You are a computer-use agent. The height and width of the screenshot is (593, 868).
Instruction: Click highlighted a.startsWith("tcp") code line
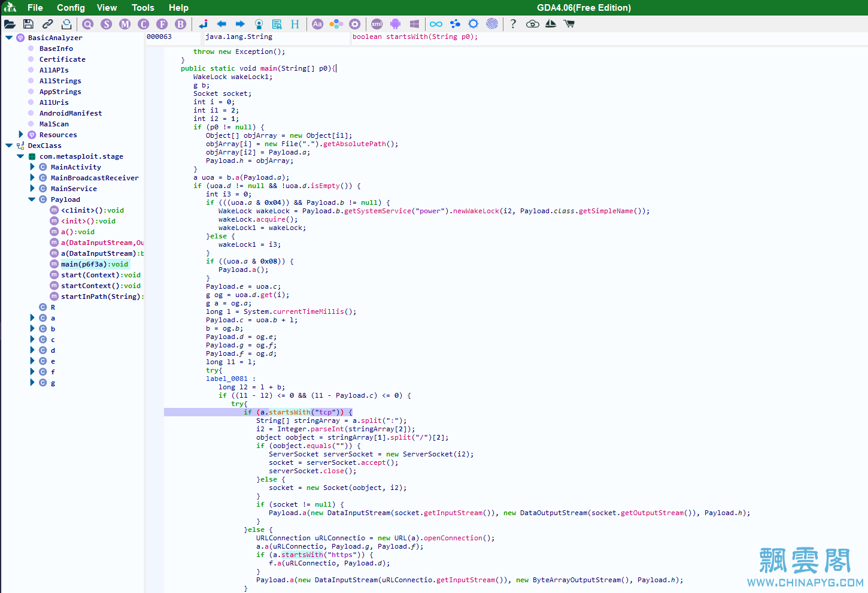click(298, 412)
